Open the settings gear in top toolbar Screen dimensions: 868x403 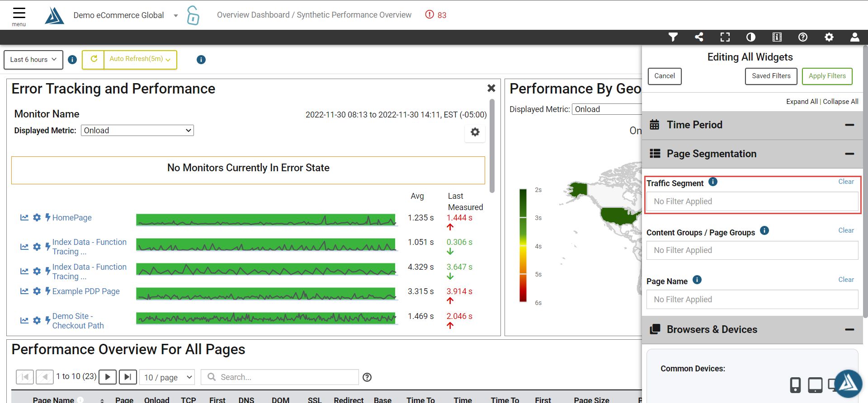click(829, 37)
